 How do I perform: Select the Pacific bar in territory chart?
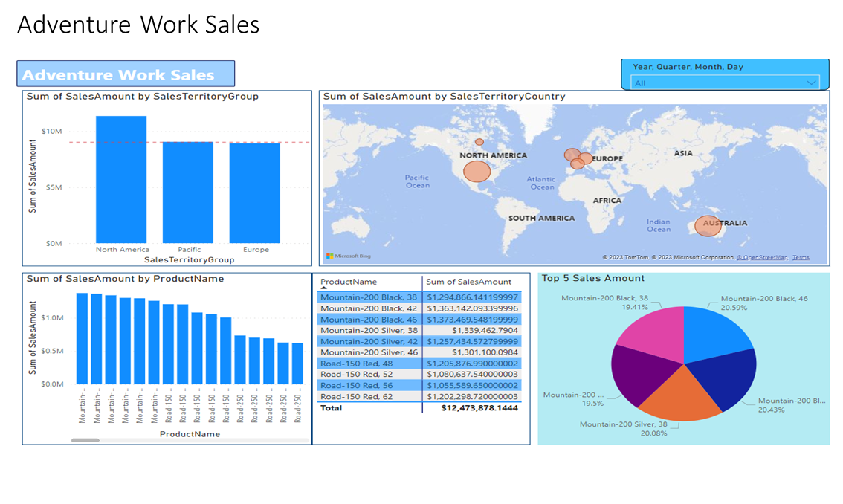click(x=187, y=193)
